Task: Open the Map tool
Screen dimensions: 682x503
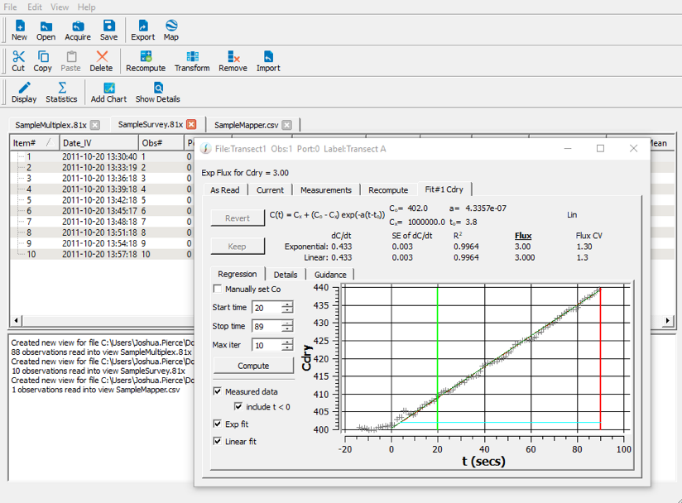Action: tap(171, 26)
